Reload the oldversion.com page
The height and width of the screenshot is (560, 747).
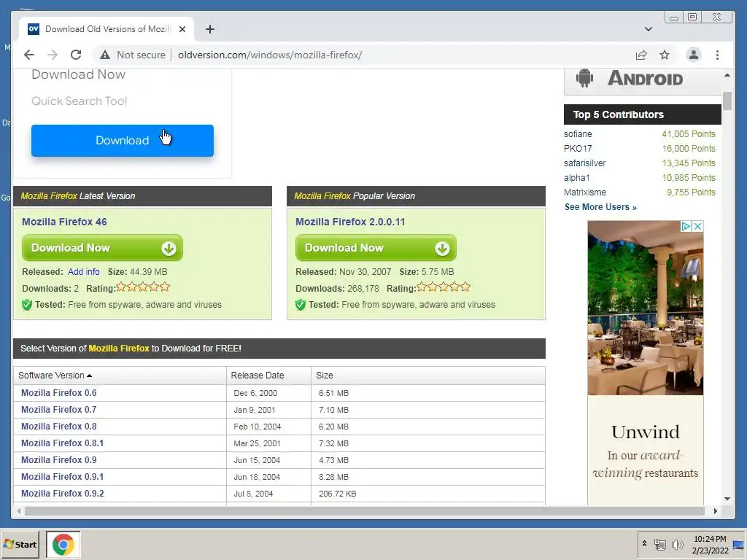click(x=76, y=55)
